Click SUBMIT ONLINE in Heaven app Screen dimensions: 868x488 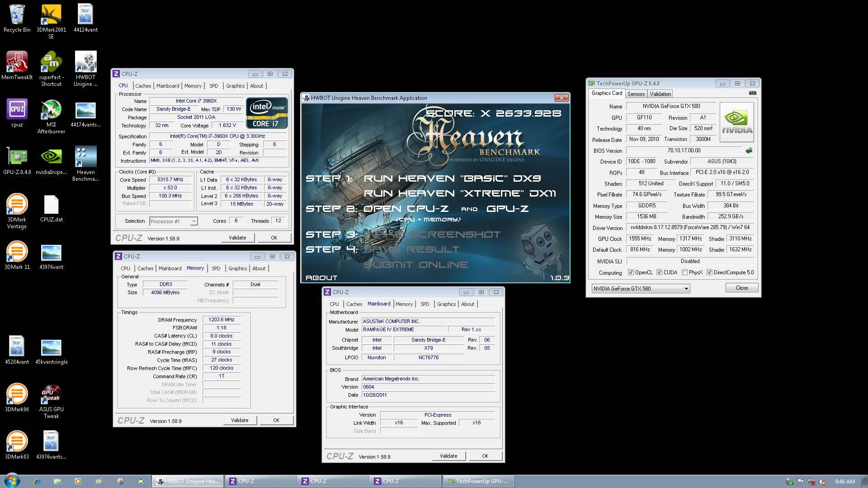[415, 265]
